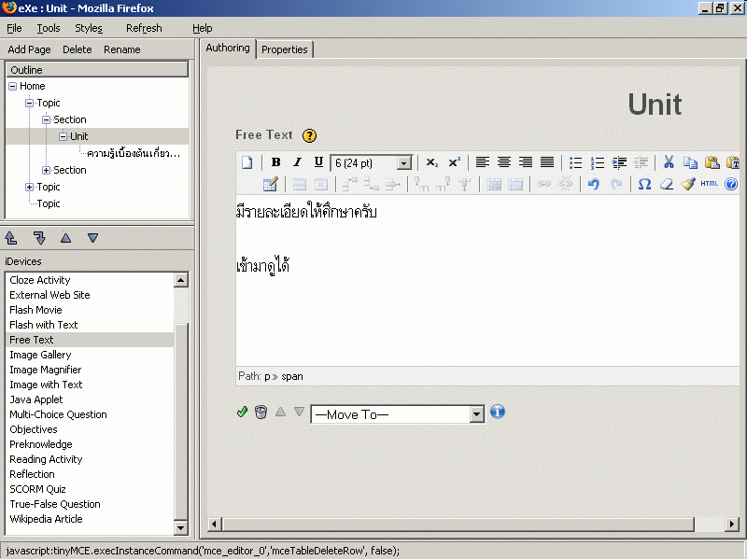Click the horizontal scrollbar right arrow
Image resolution: width=747 pixels, height=560 pixels.
(731, 525)
